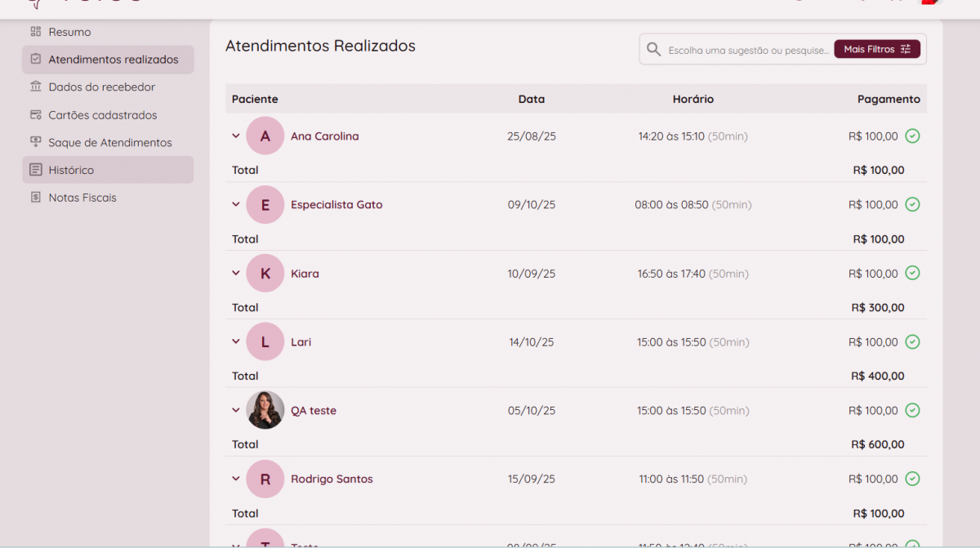Click the search suggestion input field
This screenshot has height=548, width=980.
[747, 51]
